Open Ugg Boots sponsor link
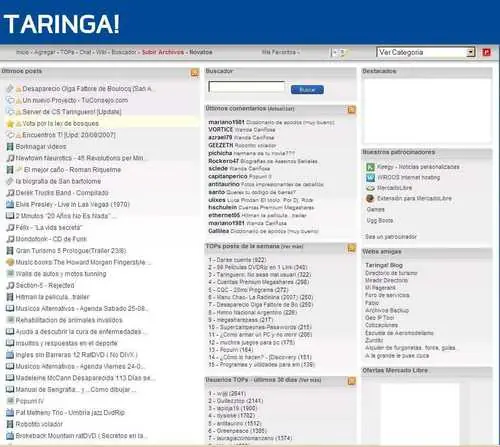The width and height of the screenshot is (500, 447). pyautogui.click(x=380, y=221)
